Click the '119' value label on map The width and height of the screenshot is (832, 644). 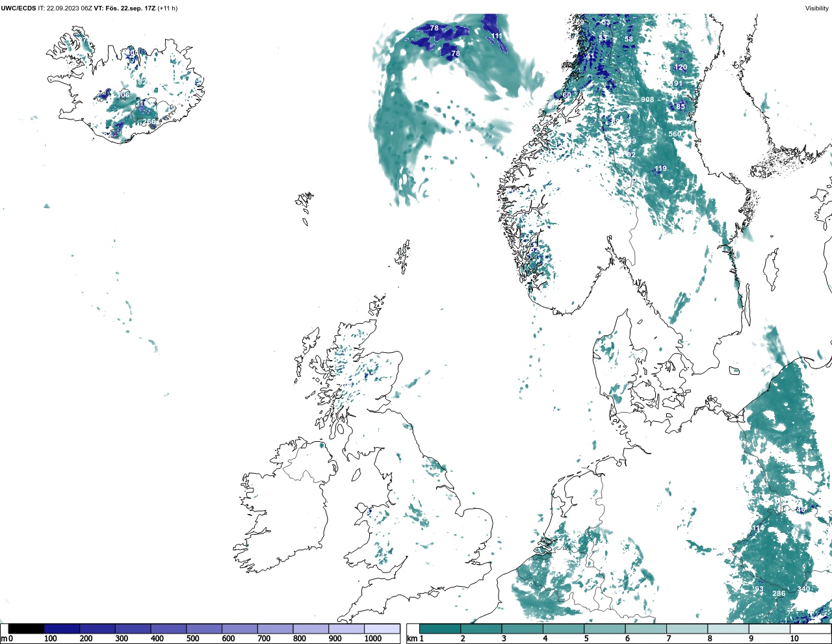point(660,168)
